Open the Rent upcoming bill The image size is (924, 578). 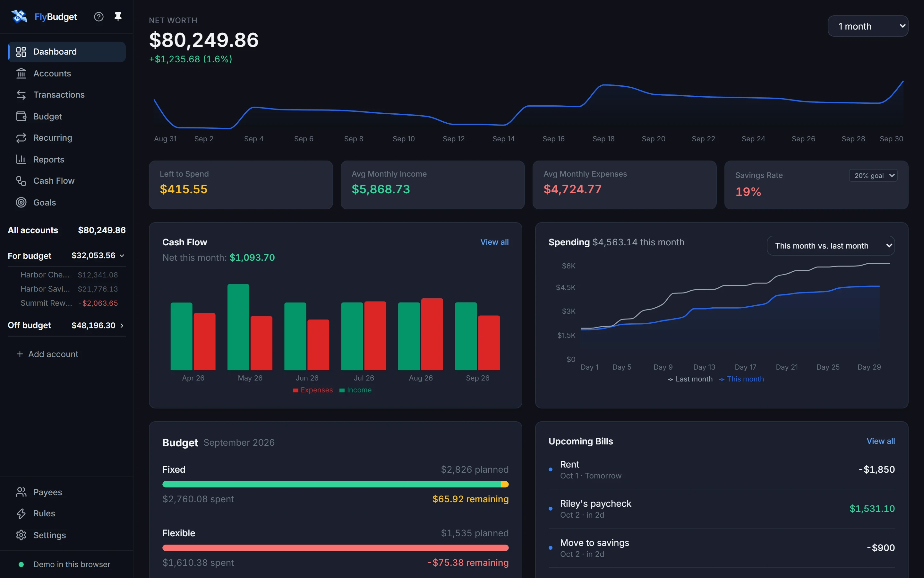click(x=722, y=469)
